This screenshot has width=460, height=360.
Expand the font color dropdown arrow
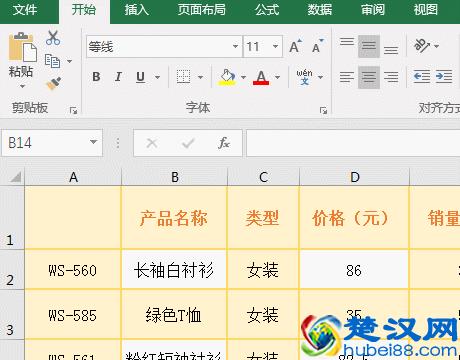click(277, 77)
